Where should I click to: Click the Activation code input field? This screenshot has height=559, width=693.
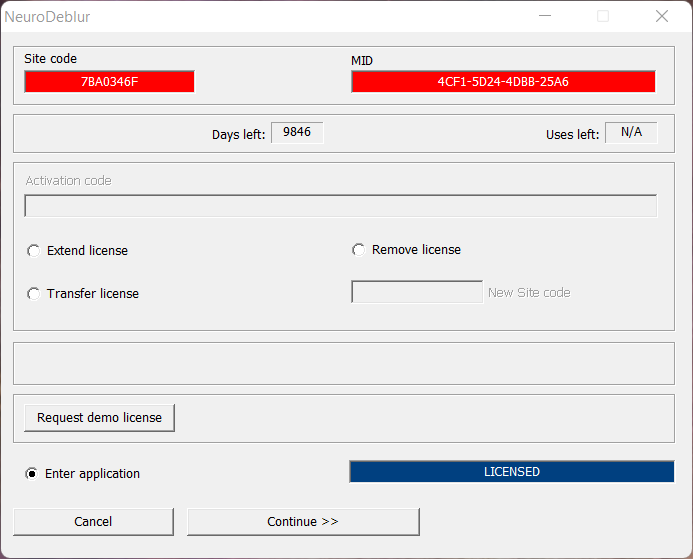coord(341,206)
